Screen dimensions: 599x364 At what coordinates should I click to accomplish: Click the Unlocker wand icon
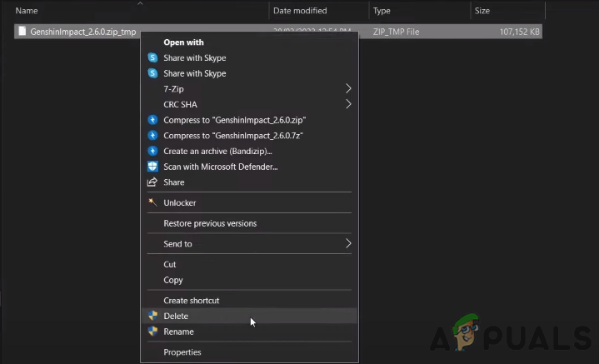[x=152, y=202]
